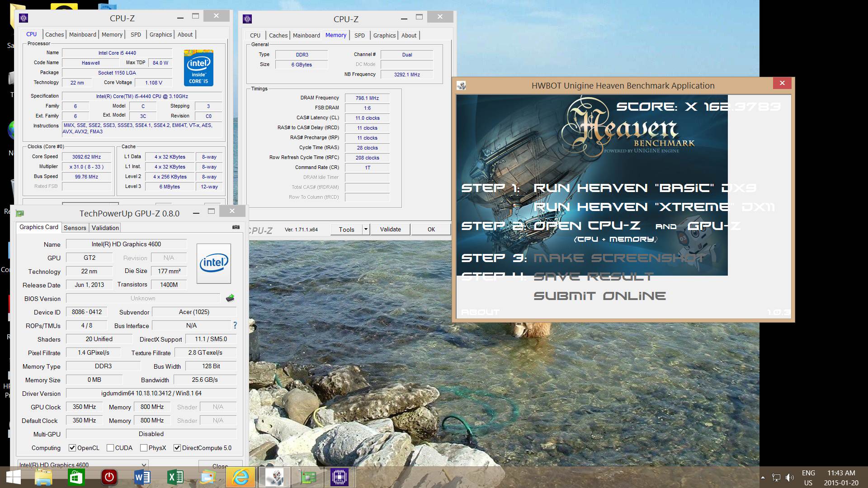Click the Tools button in CPU-Z
868x488 pixels.
coord(347,230)
